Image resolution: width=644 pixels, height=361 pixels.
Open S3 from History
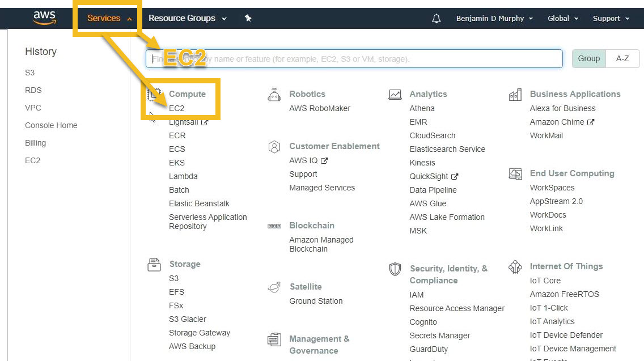tap(29, 73)
